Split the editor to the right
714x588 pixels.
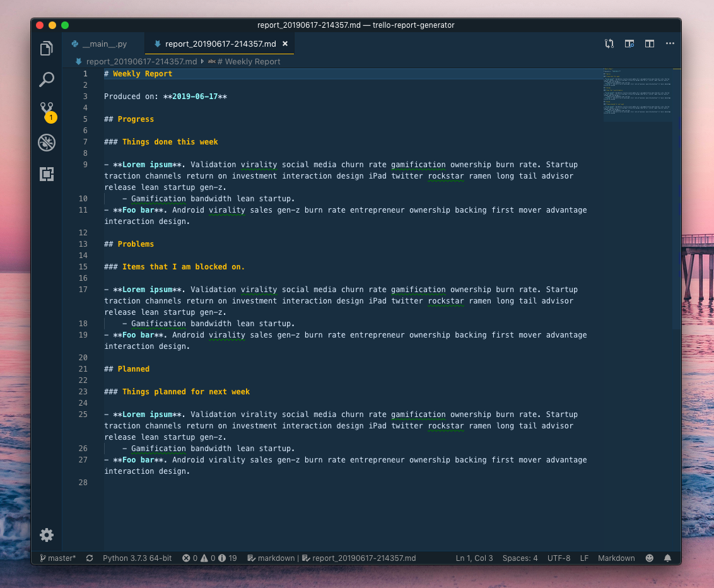coord(649,44)
